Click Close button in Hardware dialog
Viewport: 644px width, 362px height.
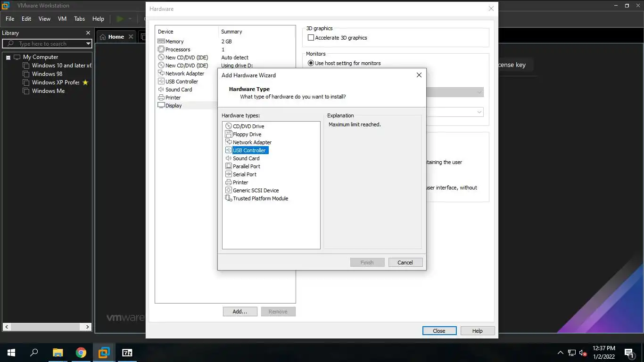pos(439,331)
